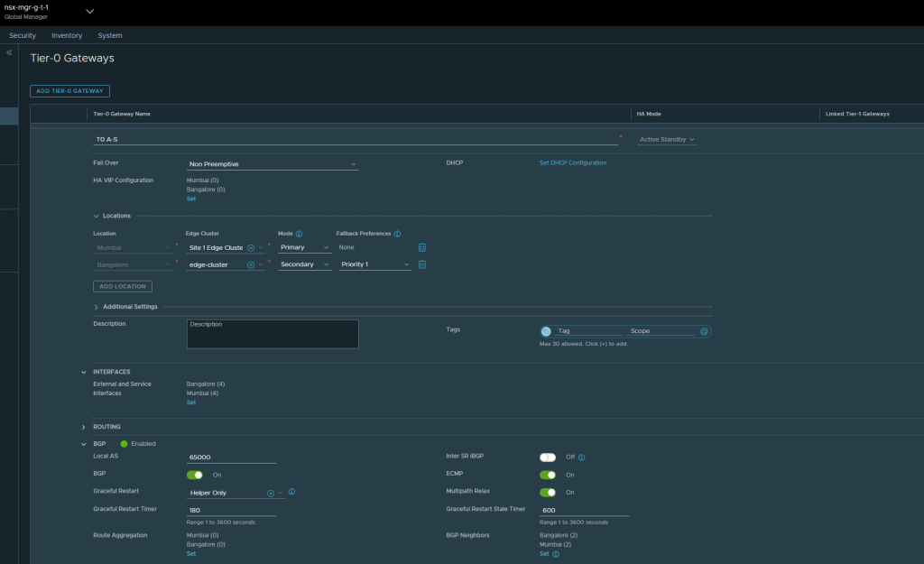Toggle Inter SR iBGP on

point(548,458)
